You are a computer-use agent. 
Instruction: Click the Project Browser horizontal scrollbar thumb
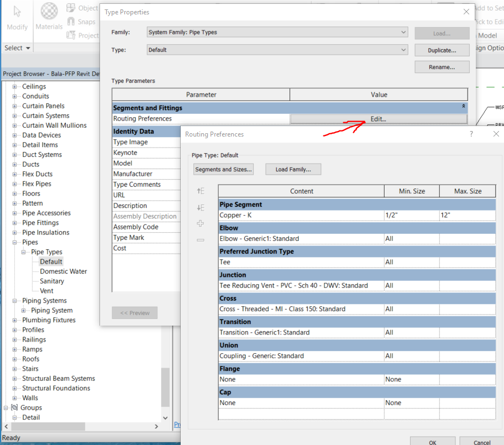click(48, 426)
